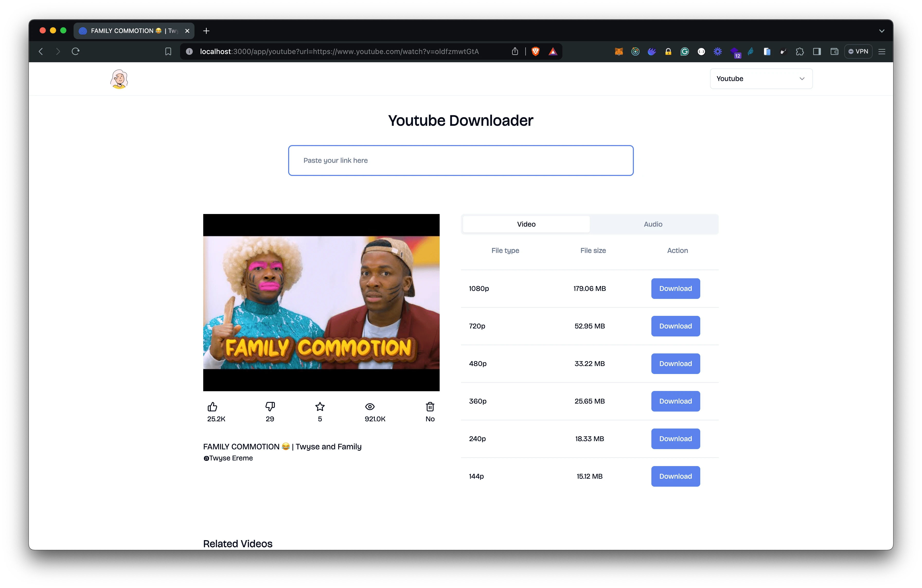Click the 52.95 MB file size cell

589,326
